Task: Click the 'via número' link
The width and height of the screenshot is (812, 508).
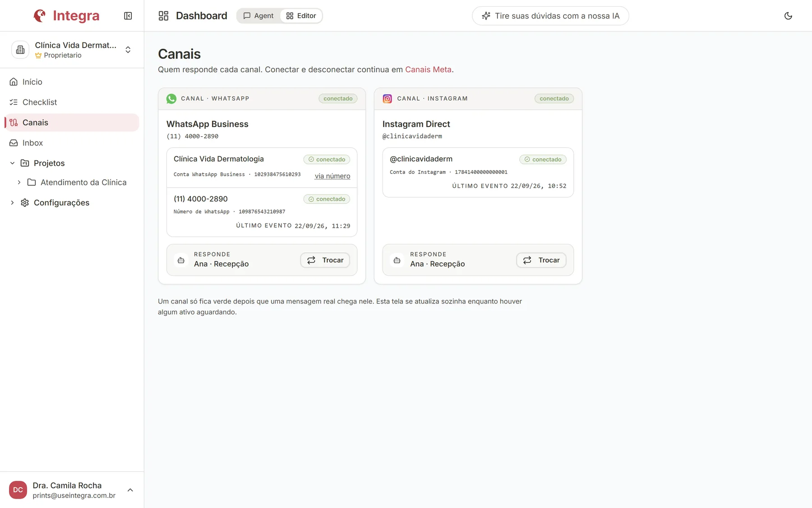Action: (x=332, y=176)
